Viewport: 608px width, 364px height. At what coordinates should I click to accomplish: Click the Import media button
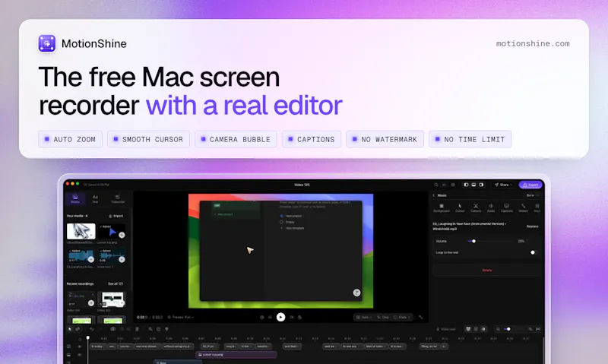116,216
